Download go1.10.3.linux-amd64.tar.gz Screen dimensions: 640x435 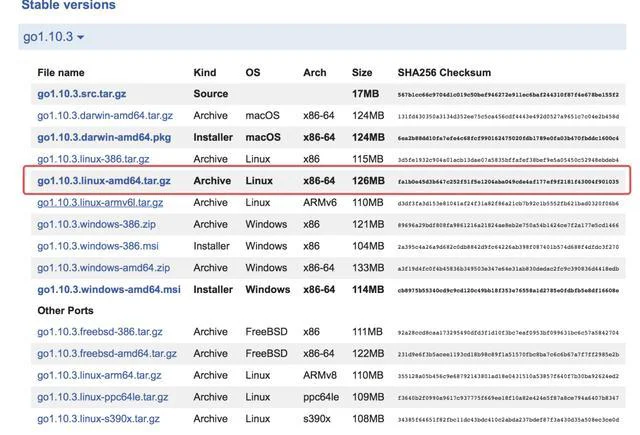coord(104,181)
